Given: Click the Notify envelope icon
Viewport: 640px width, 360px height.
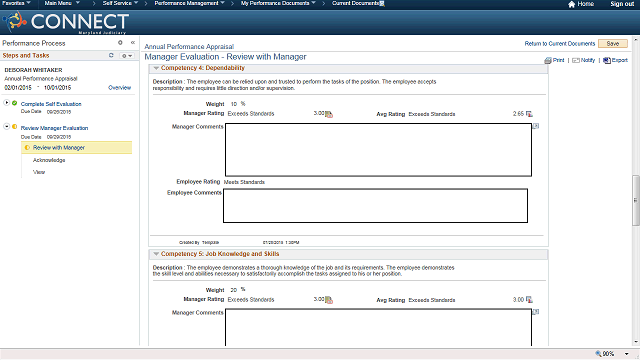Looking at the screenshot, I should tap(576, 60).
